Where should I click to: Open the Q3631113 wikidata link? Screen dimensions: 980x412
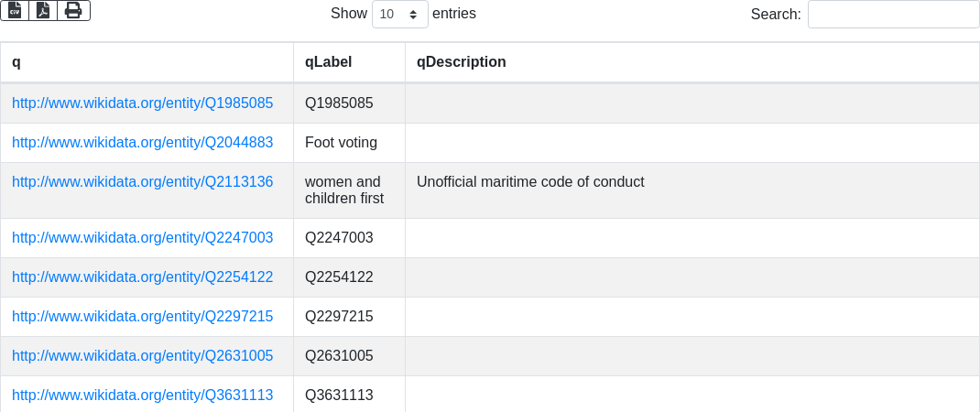143,396
